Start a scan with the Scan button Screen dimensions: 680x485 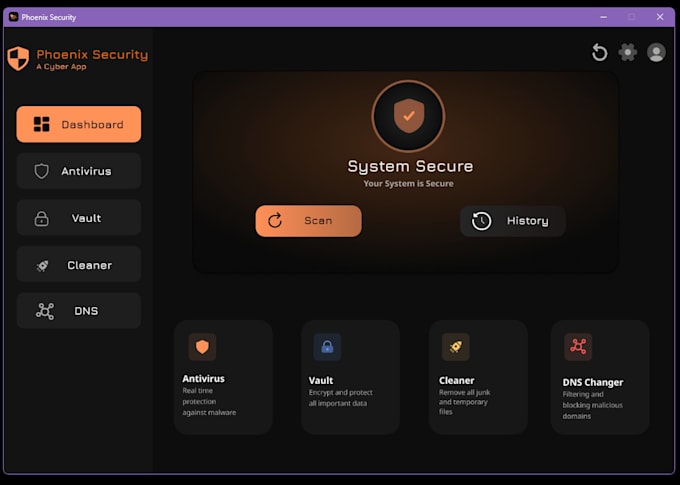(308, 221)
